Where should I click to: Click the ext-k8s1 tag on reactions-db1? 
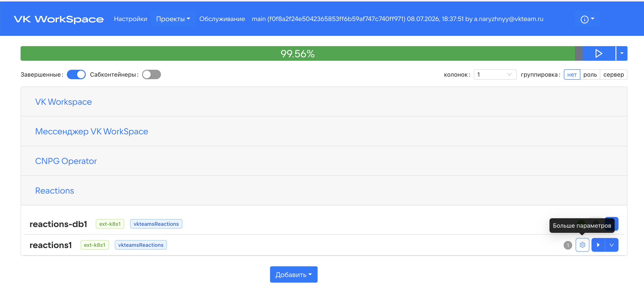[110, 224]
